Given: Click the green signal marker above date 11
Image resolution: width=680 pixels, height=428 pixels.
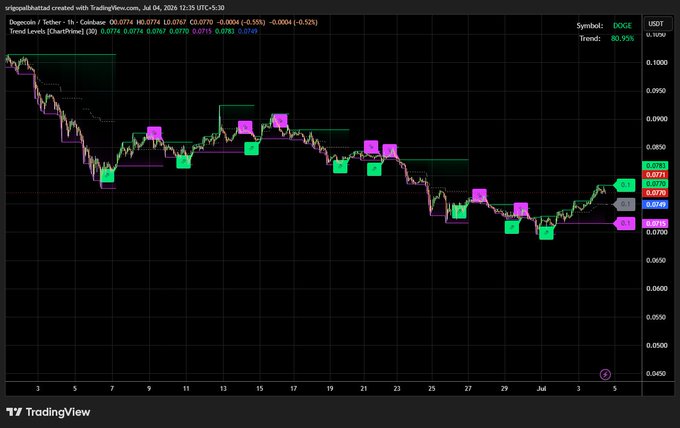Looking at the screenshot, I should tap(183, 162).
